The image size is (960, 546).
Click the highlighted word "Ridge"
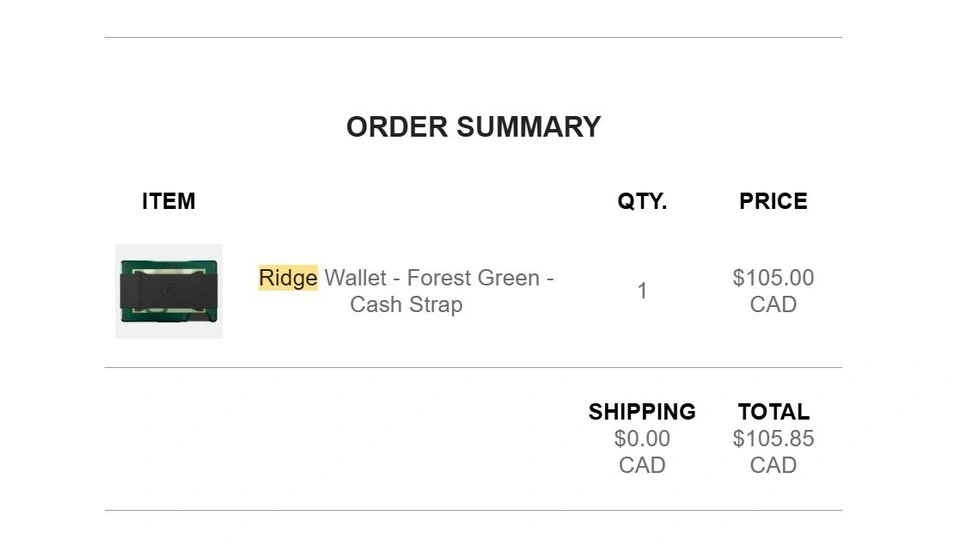point(288,278)
